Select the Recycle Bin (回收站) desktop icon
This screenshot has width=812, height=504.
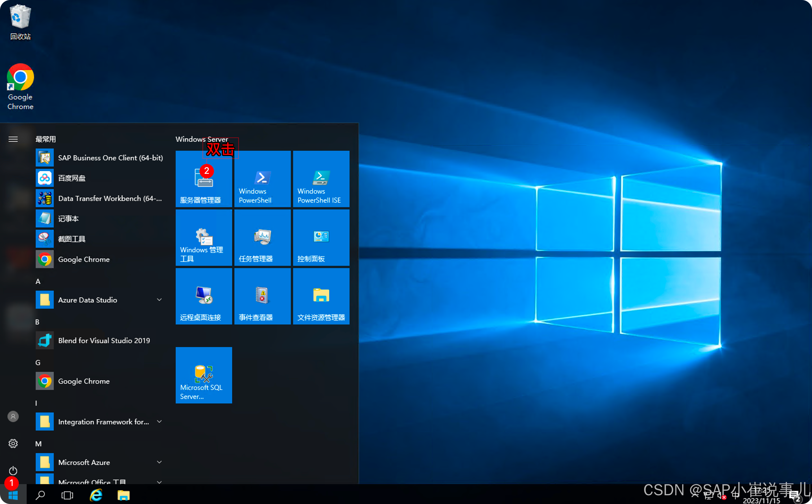click(20, 22)
